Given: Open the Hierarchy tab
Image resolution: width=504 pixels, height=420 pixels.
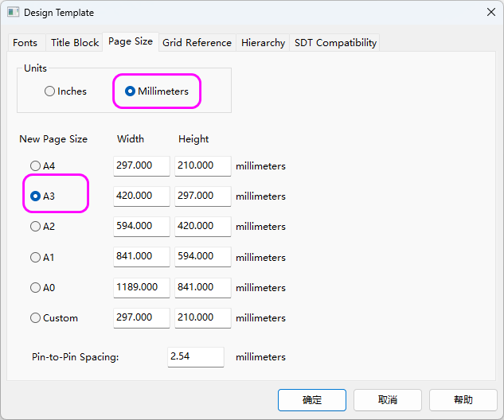Looking at the screenshot, I should (263, 43).
